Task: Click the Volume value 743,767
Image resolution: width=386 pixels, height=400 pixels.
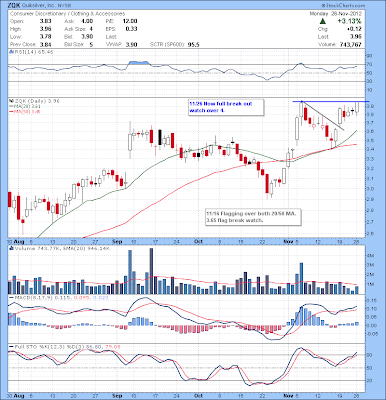Action: tap(351, 44)
